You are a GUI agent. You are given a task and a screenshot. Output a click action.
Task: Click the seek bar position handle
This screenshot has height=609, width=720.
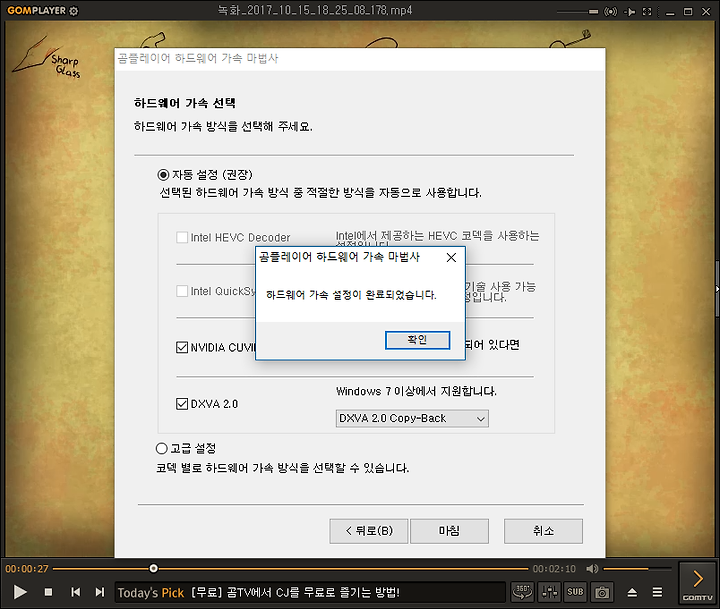point(153,569)
